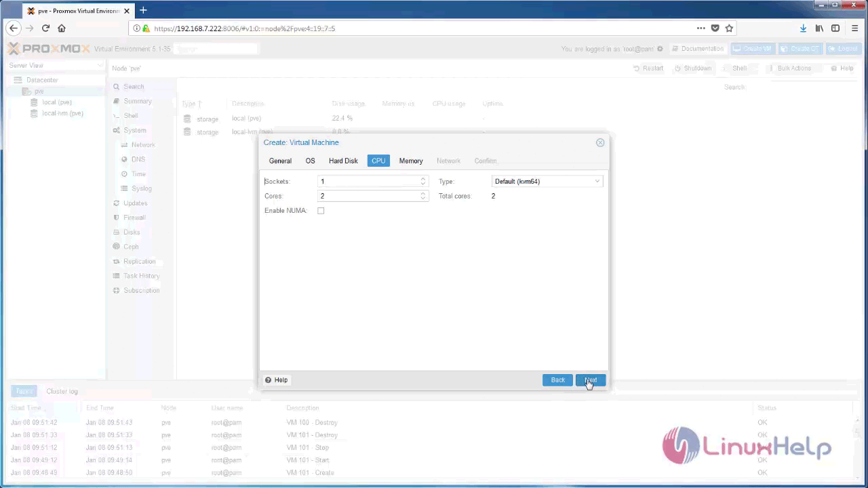Switch to the Cluster log tab

pyautogui.click(x=62, y=392)
